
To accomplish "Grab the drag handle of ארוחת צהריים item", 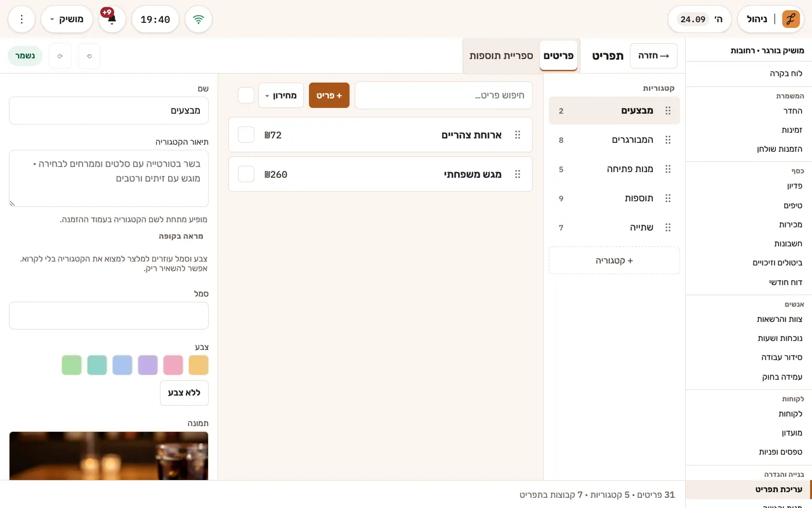I will tap(518, 135).
